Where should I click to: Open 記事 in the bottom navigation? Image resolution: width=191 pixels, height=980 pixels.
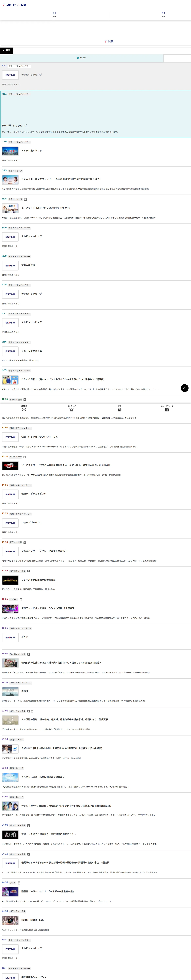[119, 408]
